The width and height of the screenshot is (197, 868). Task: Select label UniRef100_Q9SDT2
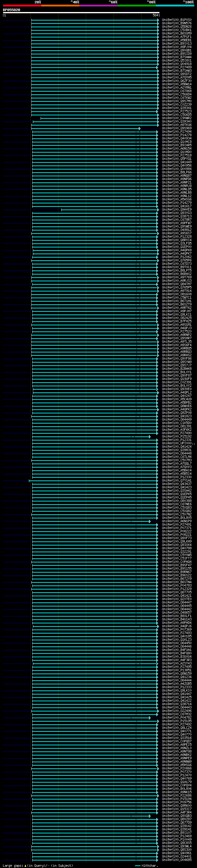(x=176, y=74)
